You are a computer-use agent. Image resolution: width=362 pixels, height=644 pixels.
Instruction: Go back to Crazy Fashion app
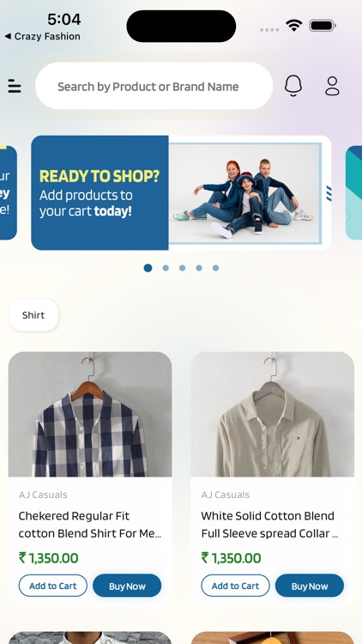click(x=42, y=37)
